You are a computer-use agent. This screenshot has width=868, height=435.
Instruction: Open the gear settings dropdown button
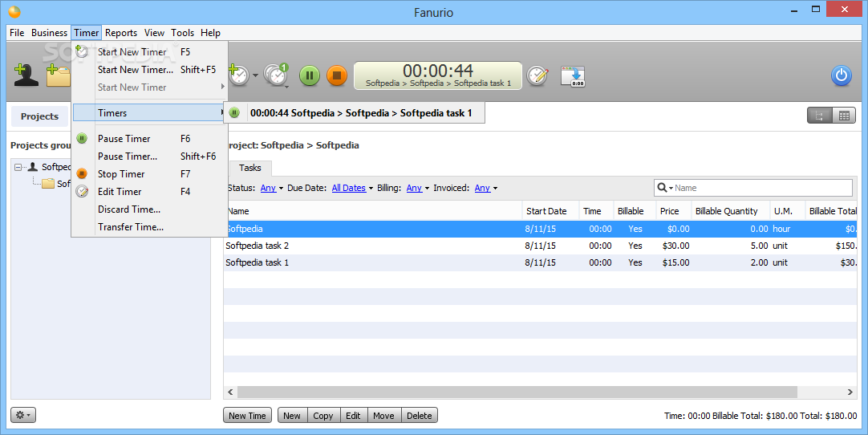coord(23,415)
